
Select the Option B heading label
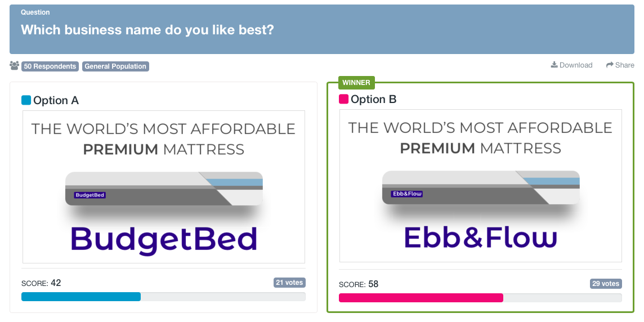(373, 99)
